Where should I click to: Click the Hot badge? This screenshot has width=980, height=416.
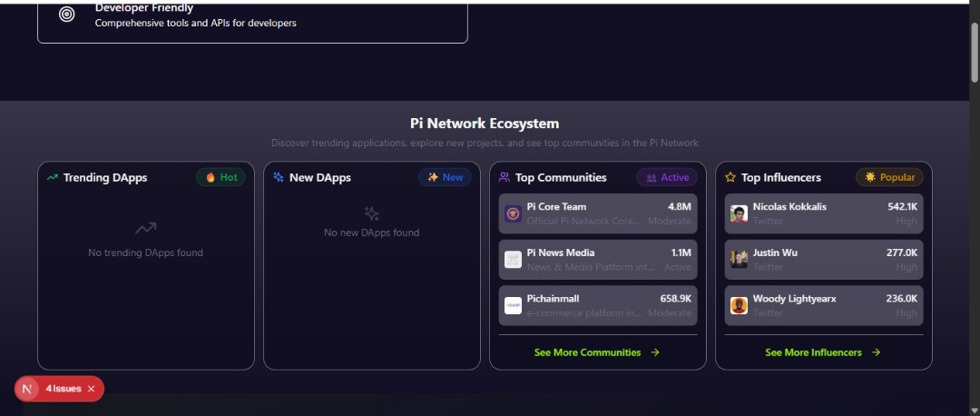[x=221, y=178]
